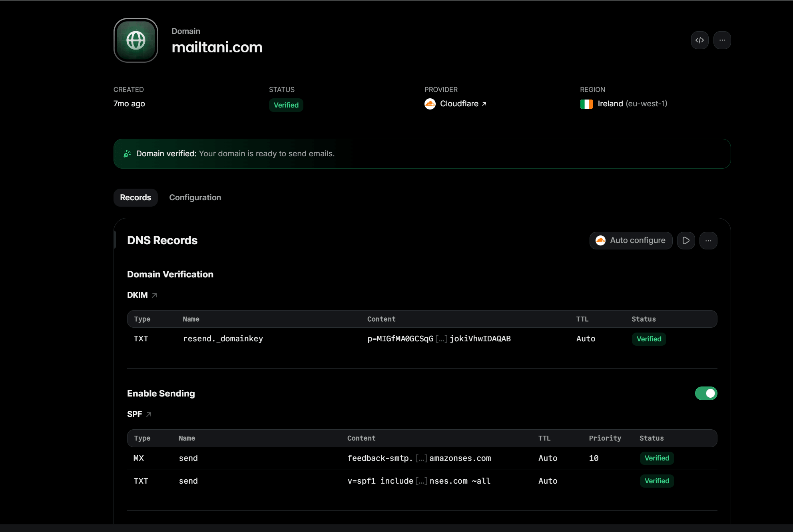Click the Content header in DKIM table

pos(381,319)
